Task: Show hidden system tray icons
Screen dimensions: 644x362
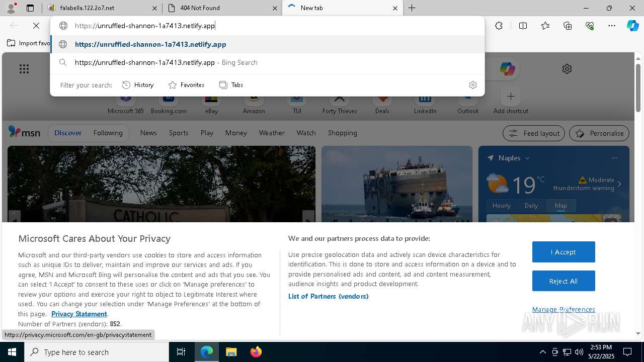Action: (542, 352)
